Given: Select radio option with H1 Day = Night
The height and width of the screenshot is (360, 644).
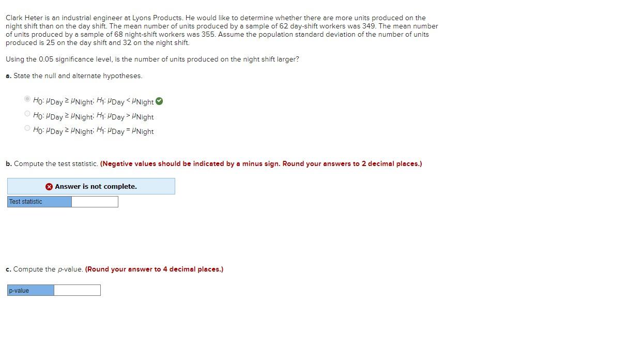Looking at the screenshot, I should click(x=27, y=128).
